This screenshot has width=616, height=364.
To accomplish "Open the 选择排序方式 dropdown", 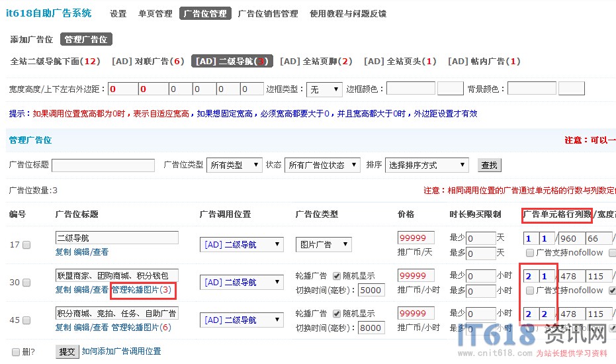I will (427, 165).
